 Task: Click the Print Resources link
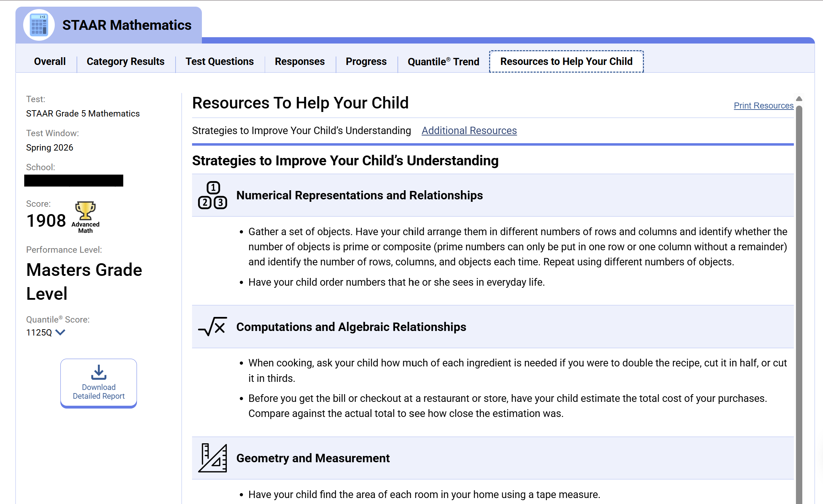pos(764,105)
